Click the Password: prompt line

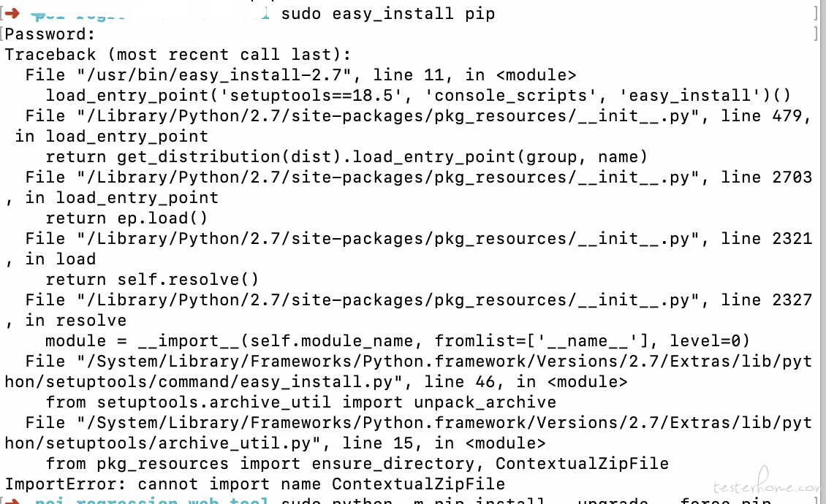tap(50, 34)
